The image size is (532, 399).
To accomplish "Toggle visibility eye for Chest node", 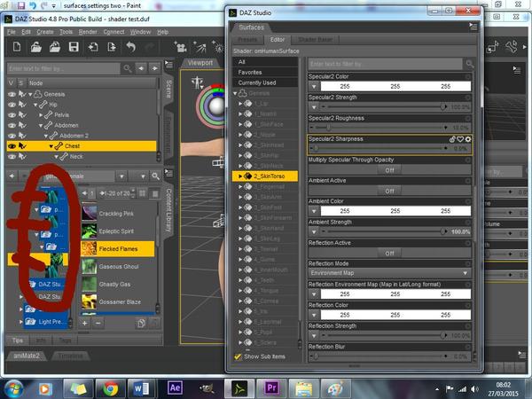I will (12, 146).
